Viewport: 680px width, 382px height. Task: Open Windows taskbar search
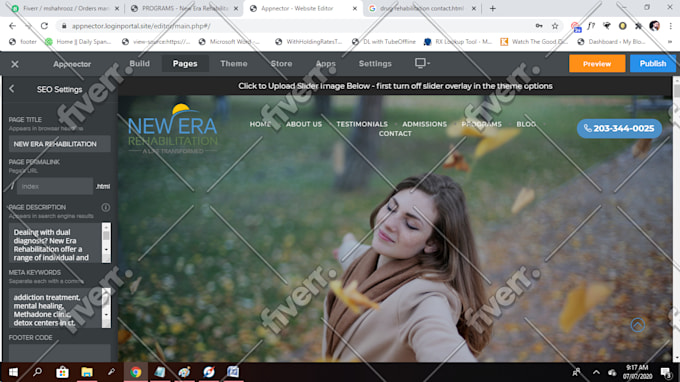(38, 372)
